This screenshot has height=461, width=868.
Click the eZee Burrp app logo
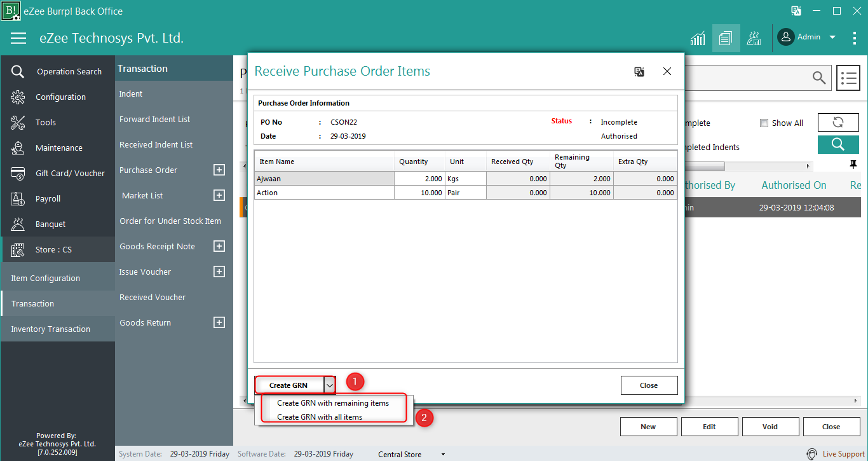[x=11, y=11]
